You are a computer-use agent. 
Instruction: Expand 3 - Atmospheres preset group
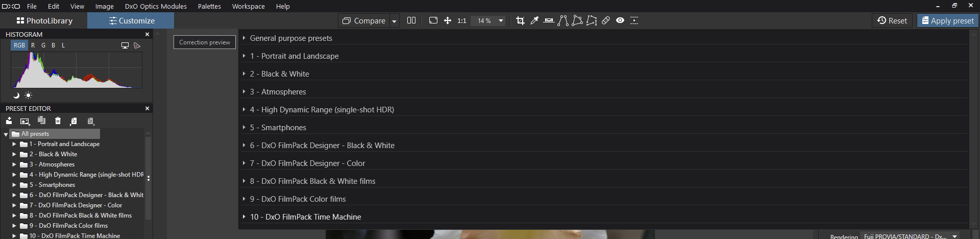[244, 92]
